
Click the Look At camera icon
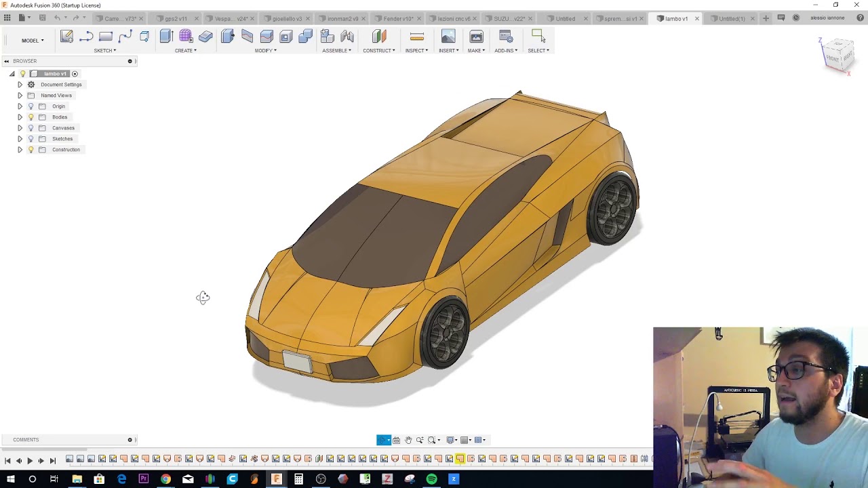[397, 440]
